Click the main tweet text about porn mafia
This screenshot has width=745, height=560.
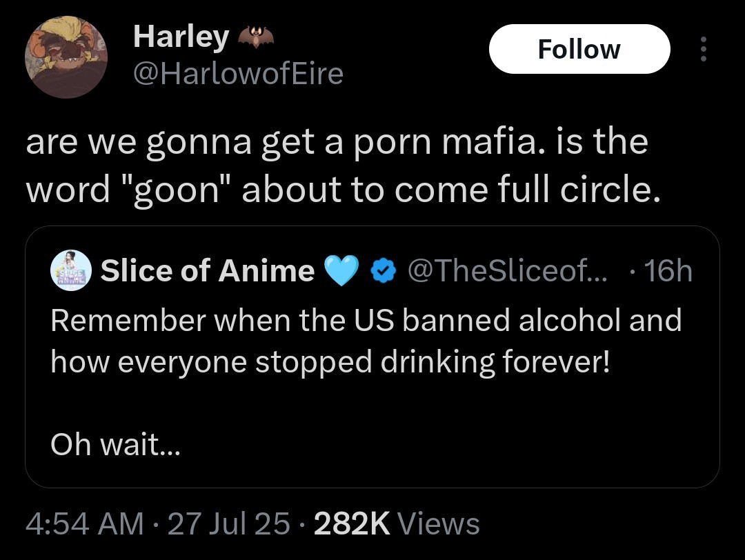pyautogui.click(x=338, y=166)
